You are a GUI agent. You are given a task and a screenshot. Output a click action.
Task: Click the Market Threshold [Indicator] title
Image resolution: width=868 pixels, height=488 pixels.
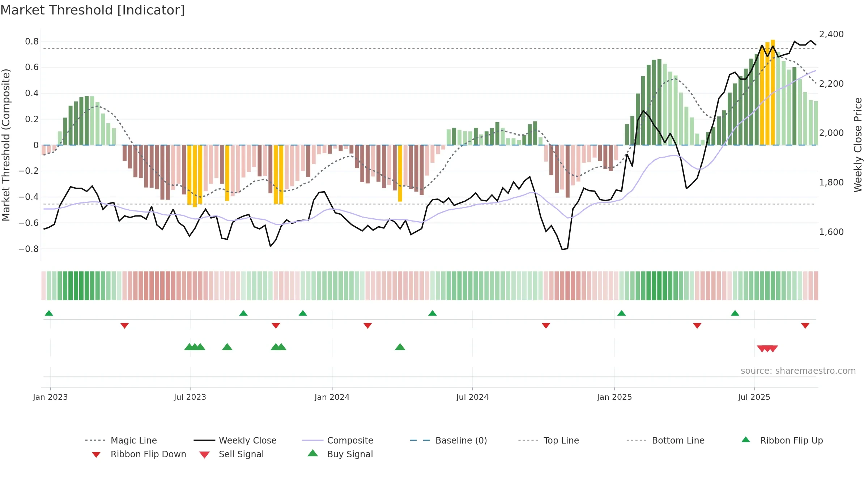93,10
